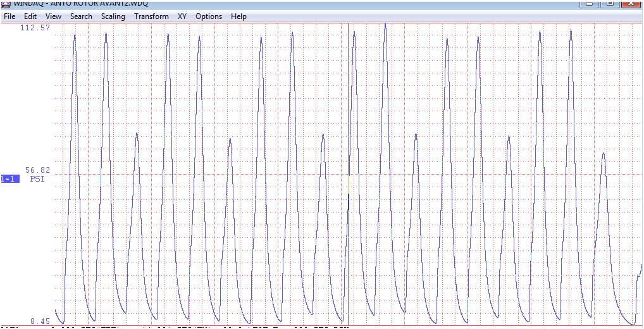The height and width of the screenshot is (329, 644).
Task: Open the Scaling menu
Action: coord(113,16)
